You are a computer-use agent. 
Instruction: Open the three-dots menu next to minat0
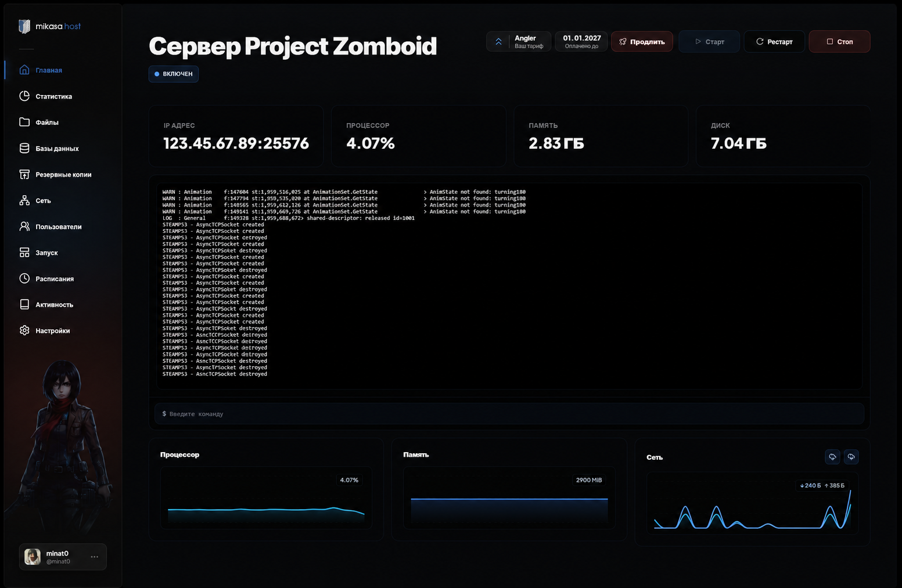pyautogui.click(x=95, y=557)
